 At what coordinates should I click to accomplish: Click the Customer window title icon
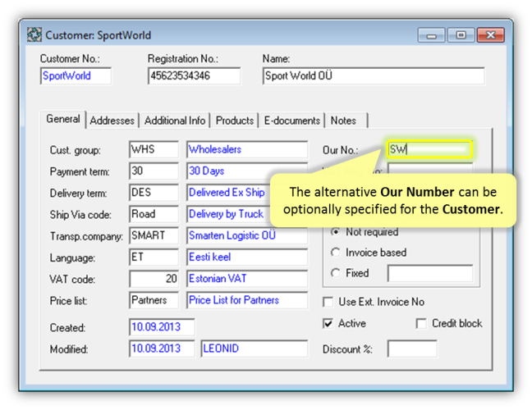point(34,35)
